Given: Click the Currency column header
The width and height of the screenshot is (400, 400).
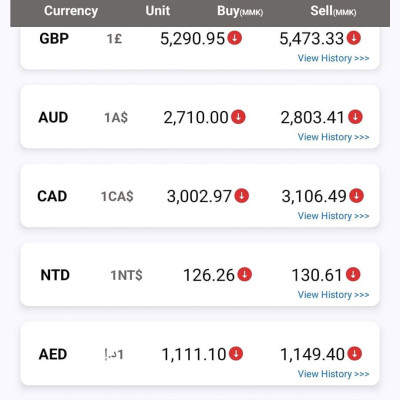Looking at the screenshot, I should coord(71,11).
